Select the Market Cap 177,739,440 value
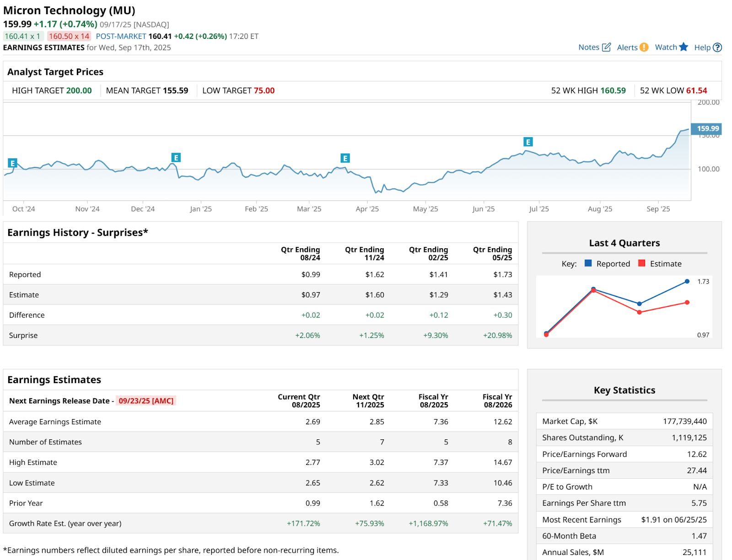The width and height of the screenshot is (732, 560). point(685,421)
